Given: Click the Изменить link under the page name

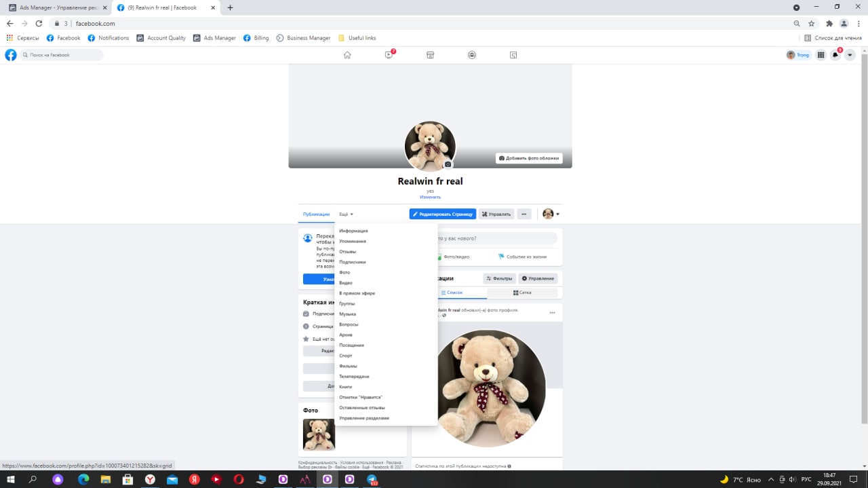Looking at the screenshot, I should coord(430,197).
